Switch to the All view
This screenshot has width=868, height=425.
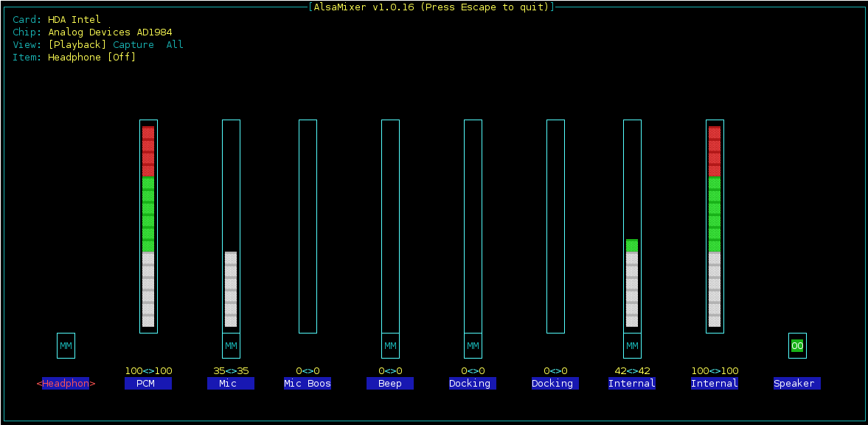click(175, 45)
